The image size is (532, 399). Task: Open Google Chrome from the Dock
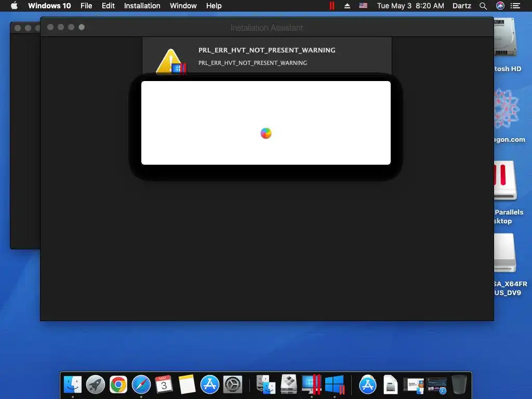(x=118, y=384)
